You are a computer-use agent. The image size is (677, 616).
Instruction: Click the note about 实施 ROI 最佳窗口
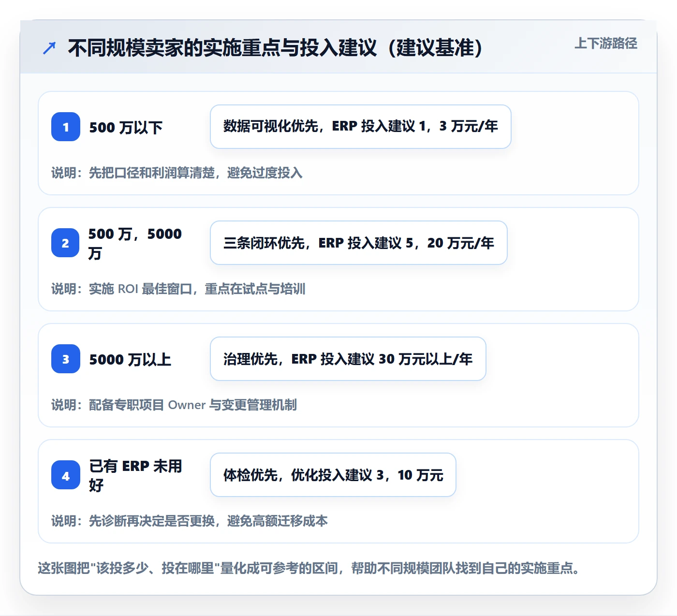coord(178,289)
